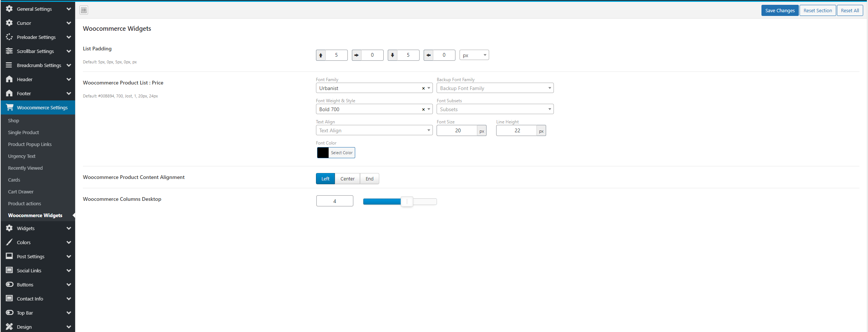Screen dimensions: 868x332
Task: Open the Single Product submenu item
Action: [x=23, y=132]
